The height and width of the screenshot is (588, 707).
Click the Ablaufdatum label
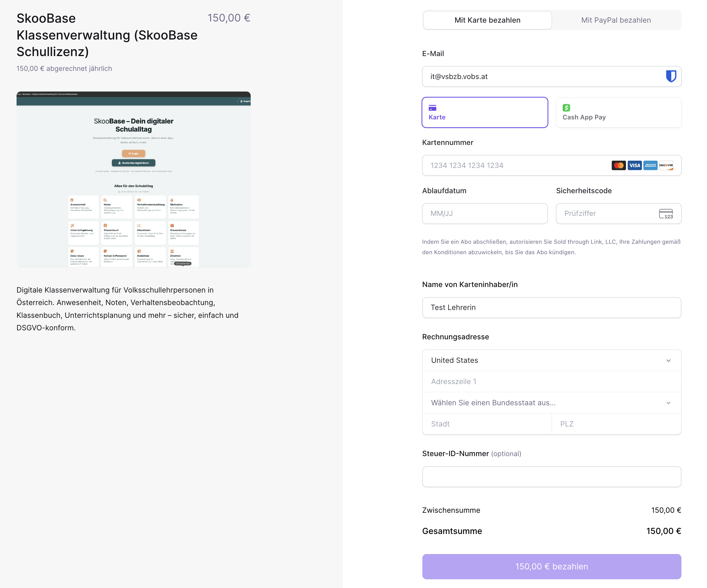pos(444,191)
